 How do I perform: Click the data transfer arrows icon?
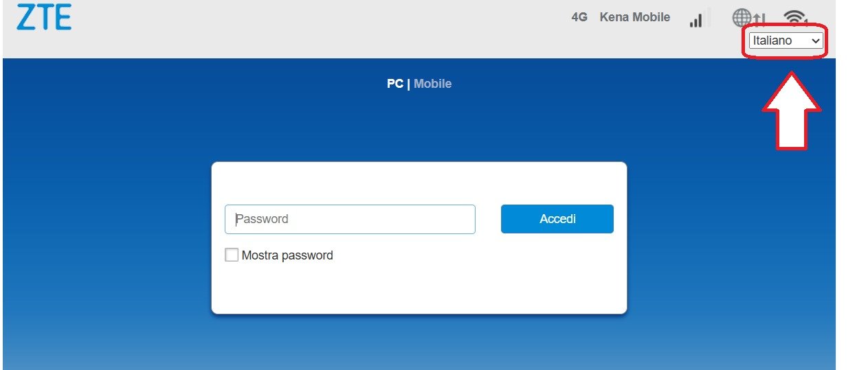click(760, 20)
